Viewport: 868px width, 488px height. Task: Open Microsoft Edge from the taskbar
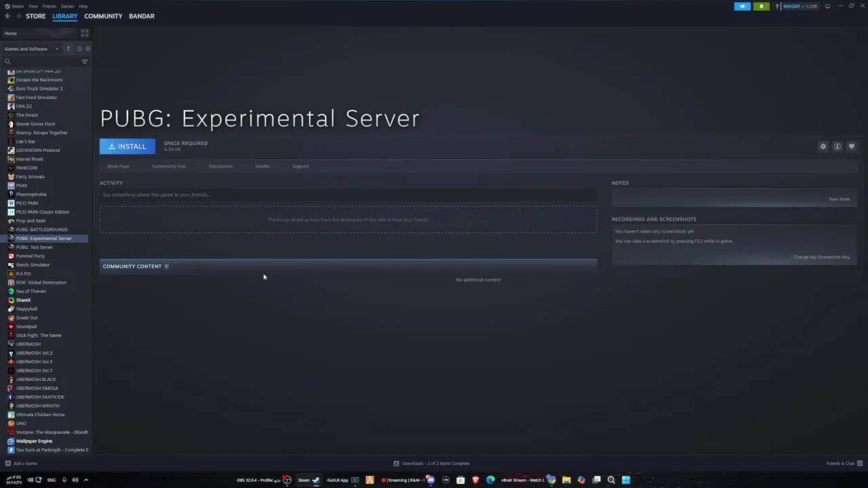(x=490, y=480)
